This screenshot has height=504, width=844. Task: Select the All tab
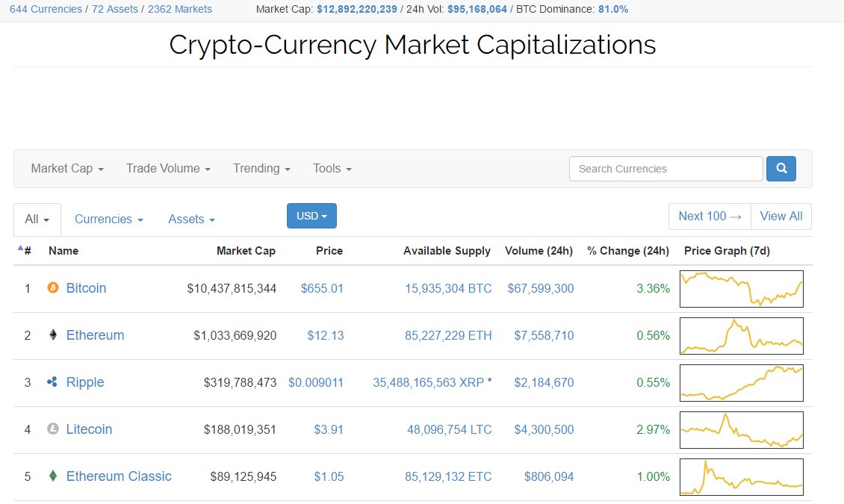point(37,220)
